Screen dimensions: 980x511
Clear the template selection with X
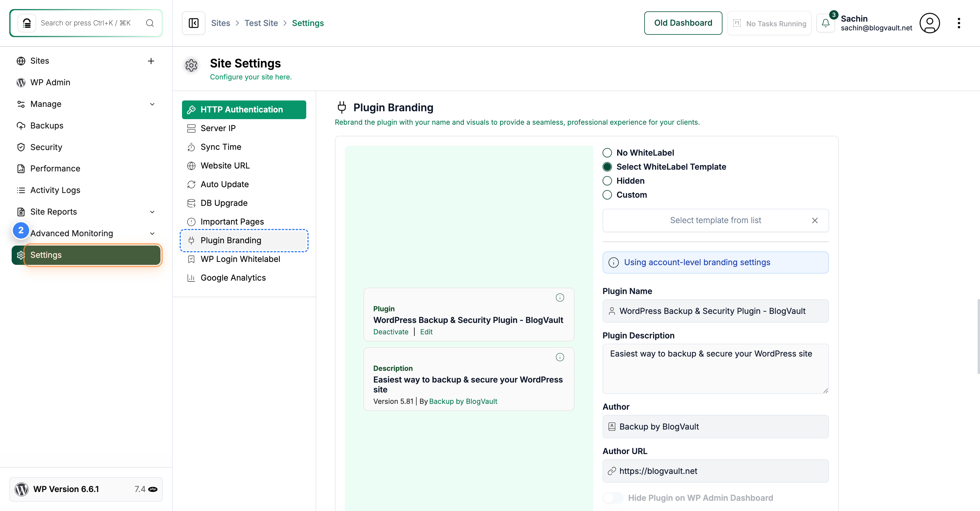(x=815, y=220)
